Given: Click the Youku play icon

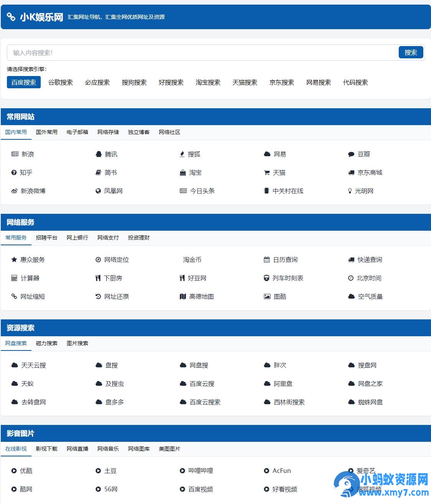Looking at the screenshot, I should coord(14,471).
